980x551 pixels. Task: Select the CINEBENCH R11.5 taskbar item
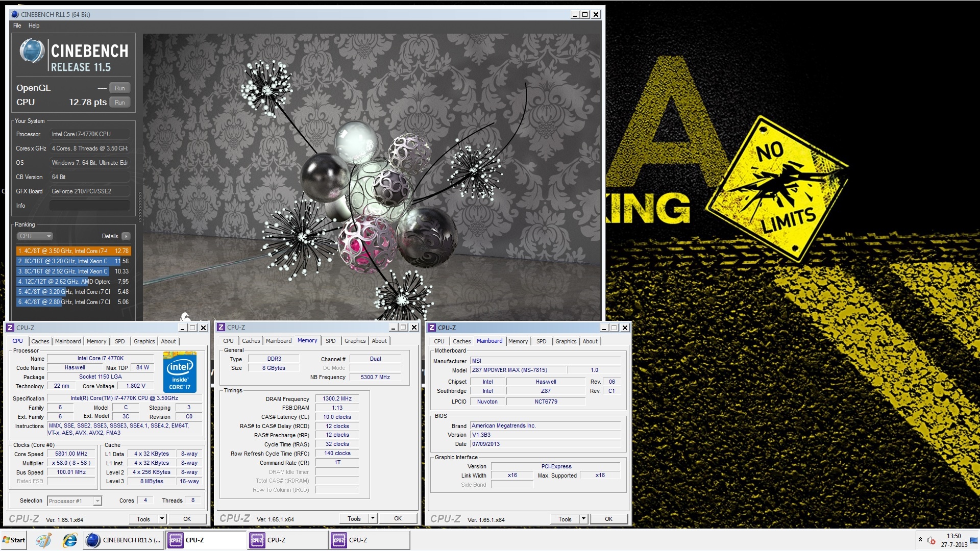click(x=124, y=540)
